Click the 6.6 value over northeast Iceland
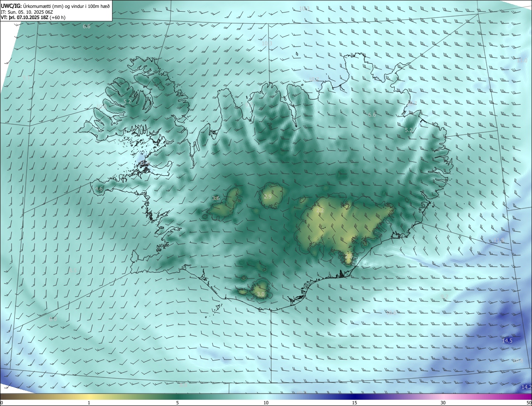The width and height of the screenshot is (532, 406). point(372,115)
